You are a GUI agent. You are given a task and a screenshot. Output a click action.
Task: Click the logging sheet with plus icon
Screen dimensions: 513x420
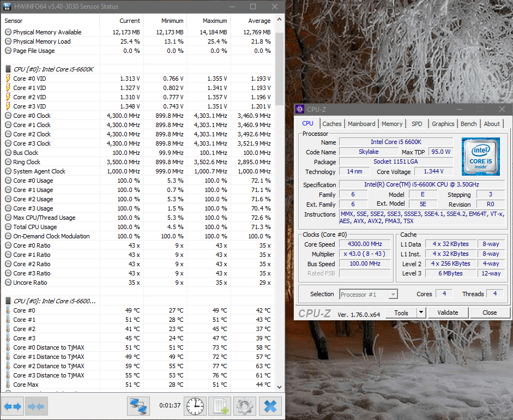220,406
